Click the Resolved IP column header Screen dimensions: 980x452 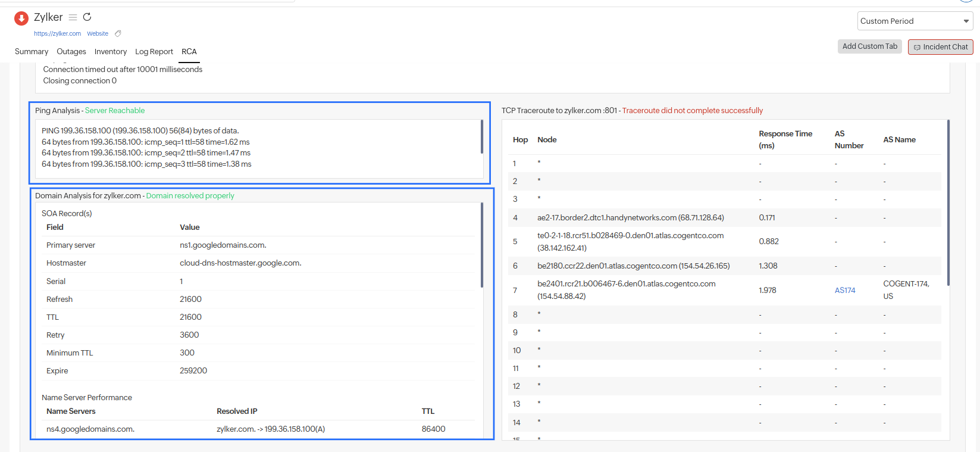point(237,412)
